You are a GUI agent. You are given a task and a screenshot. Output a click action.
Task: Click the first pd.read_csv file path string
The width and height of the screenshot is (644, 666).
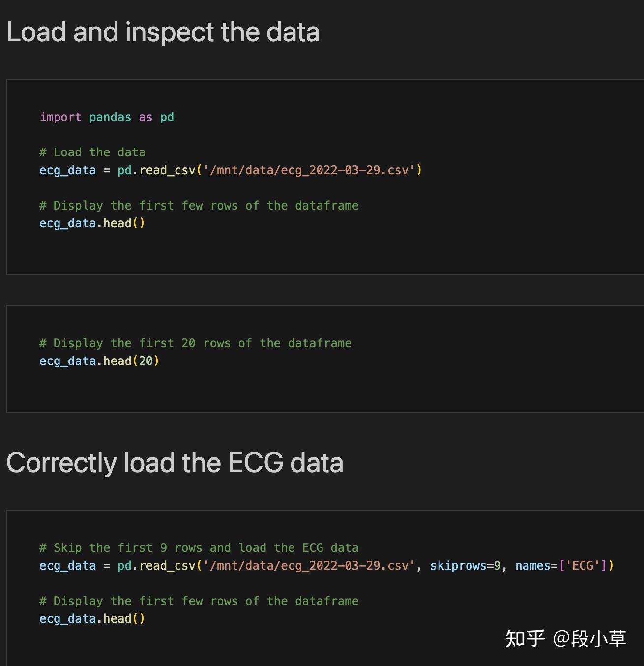coord(309,170)
